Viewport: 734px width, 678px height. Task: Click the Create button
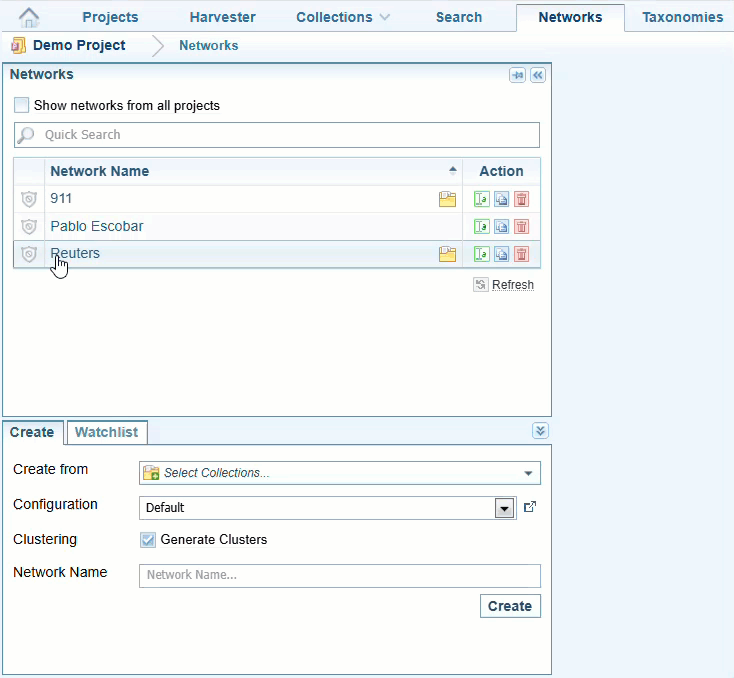click(510, 606)
